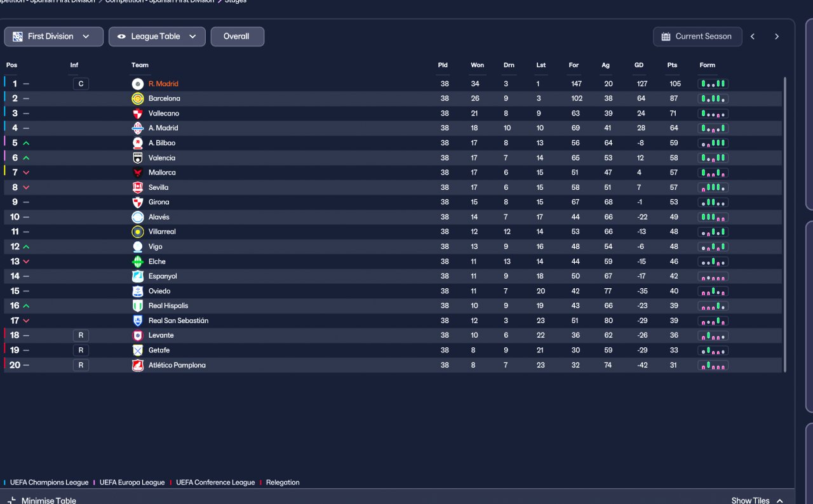
Task: Click the Espanyol club badge icon
Action: pos(138,276)
